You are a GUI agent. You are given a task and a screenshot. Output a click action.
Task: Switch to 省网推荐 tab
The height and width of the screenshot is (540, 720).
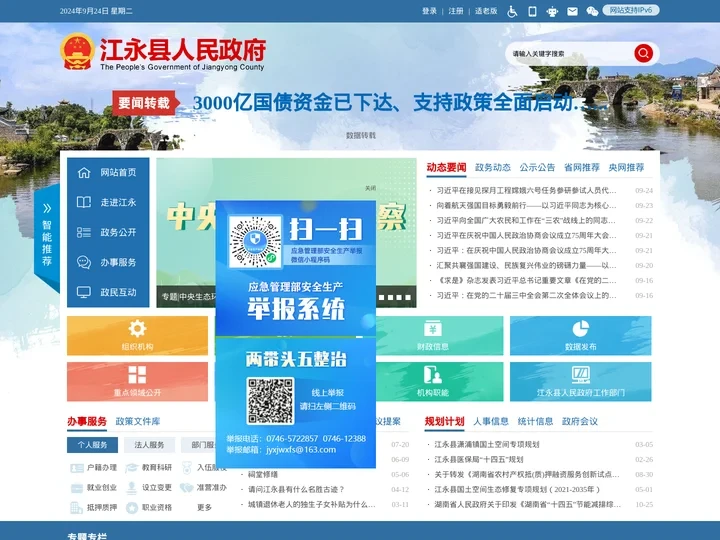click(582, 168)
